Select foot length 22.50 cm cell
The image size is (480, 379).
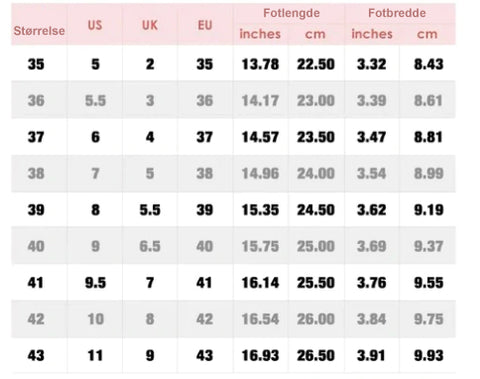click(x=316, y=64)
